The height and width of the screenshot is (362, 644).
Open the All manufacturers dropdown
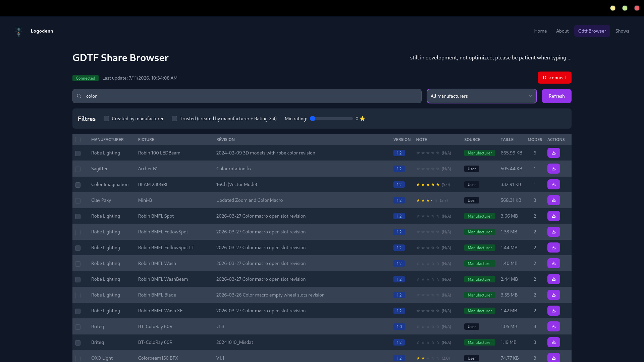482,96
